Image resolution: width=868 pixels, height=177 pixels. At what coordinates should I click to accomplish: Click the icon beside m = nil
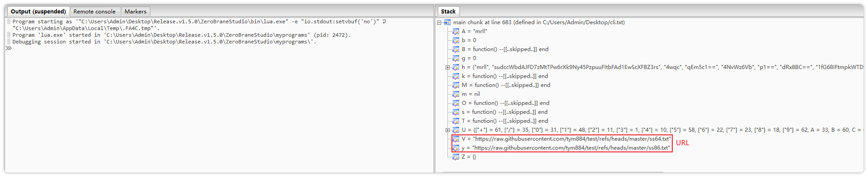coord(455,94)
